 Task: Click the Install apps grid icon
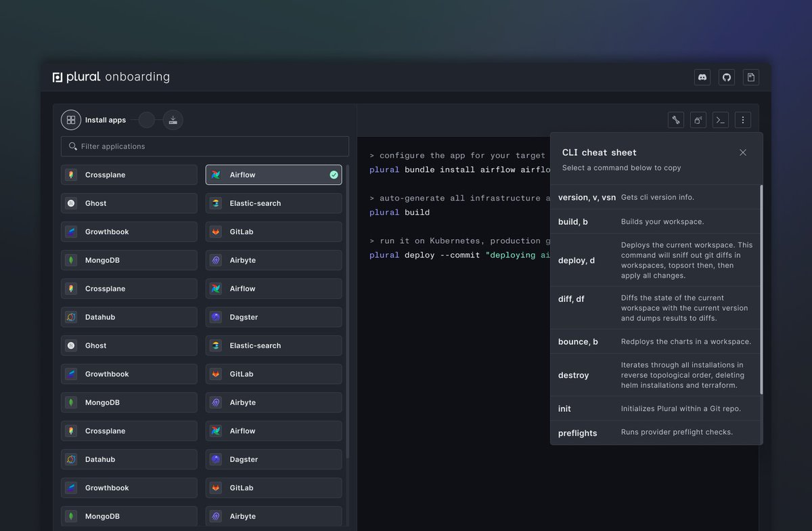tap(70, 119)
